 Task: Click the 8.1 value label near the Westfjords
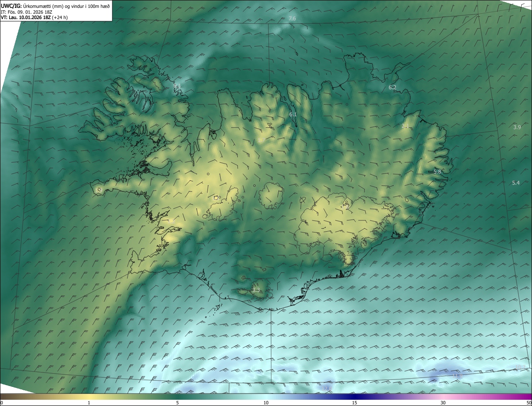click(177, 86)
